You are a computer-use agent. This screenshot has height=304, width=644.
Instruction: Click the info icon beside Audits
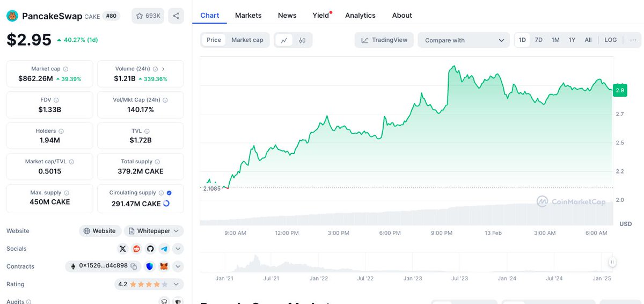coord(28,302)
